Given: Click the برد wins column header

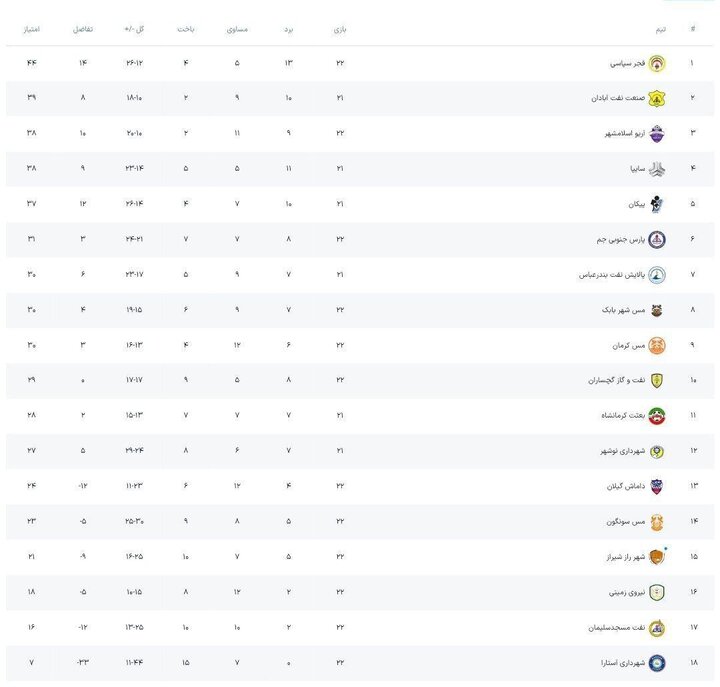Looking at the screenshot, I should click(288, 29).
